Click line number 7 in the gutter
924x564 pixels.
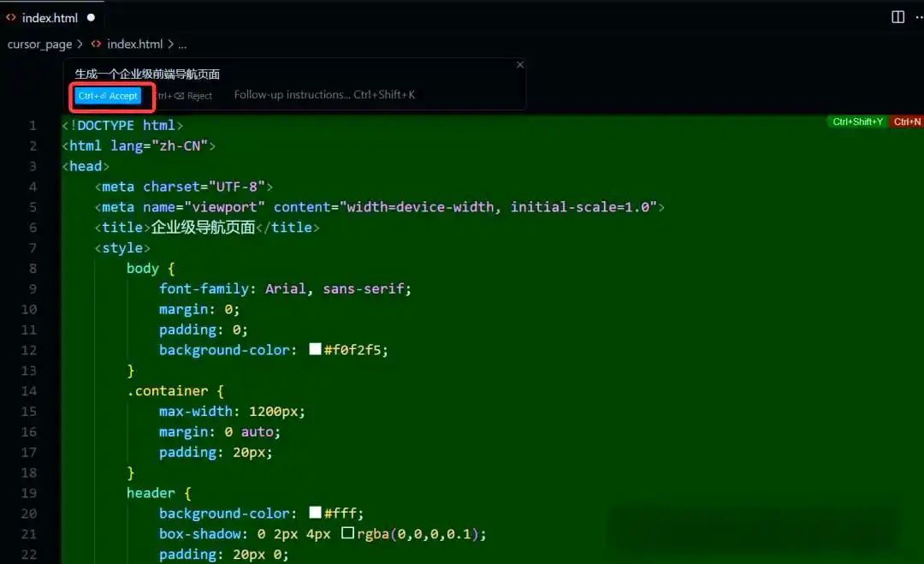pos(33,248)
